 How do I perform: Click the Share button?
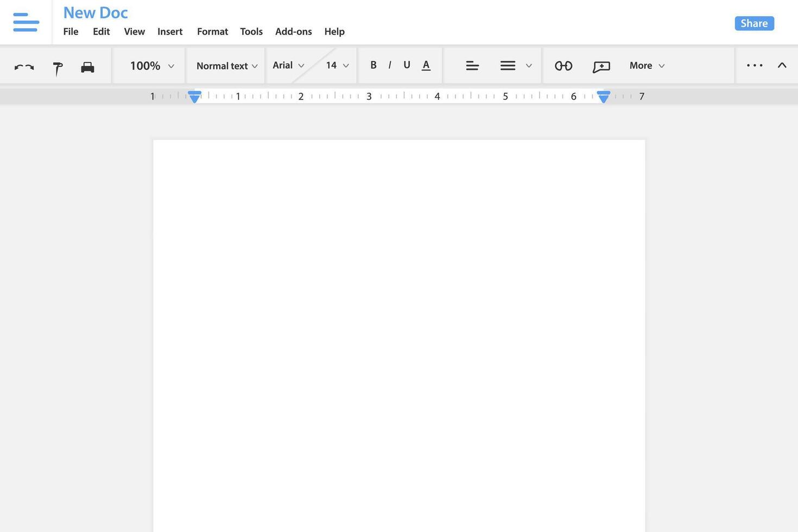coord(755,23)
